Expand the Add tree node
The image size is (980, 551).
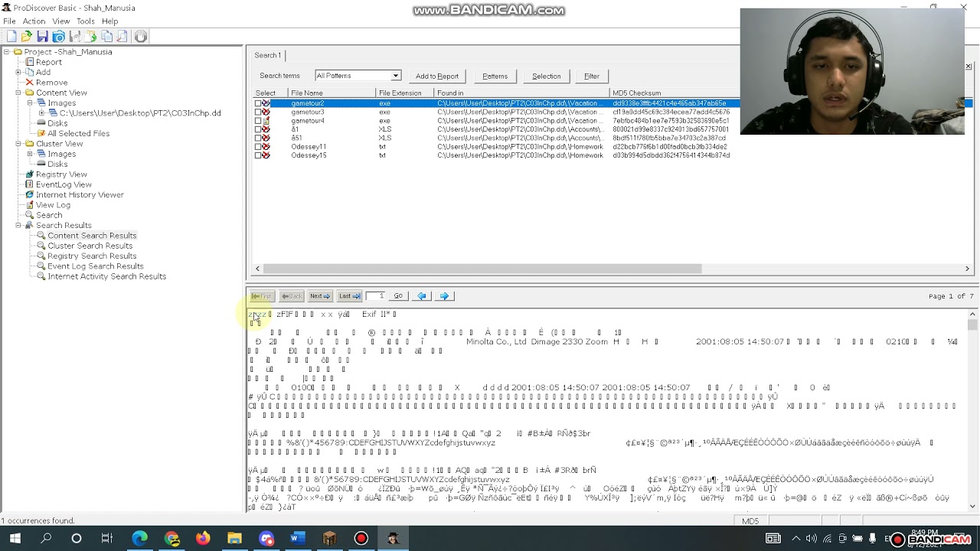click(x=18, y=72)
